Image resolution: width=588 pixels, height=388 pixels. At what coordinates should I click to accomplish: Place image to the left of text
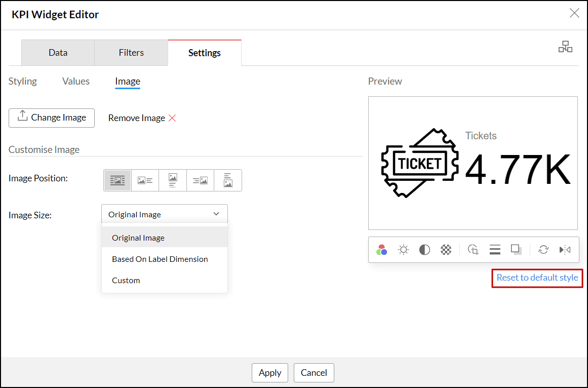(x=145, y=180)
